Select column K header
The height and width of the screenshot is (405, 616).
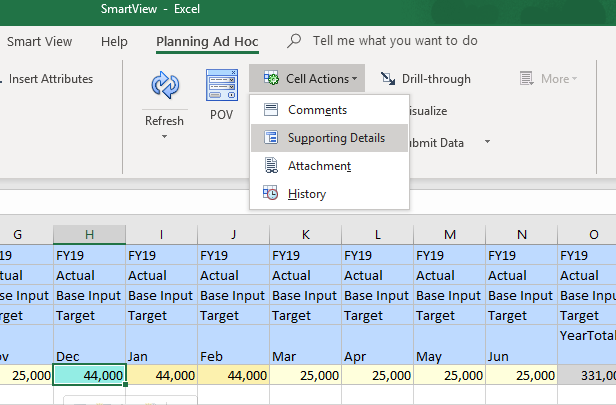[306, 235]
